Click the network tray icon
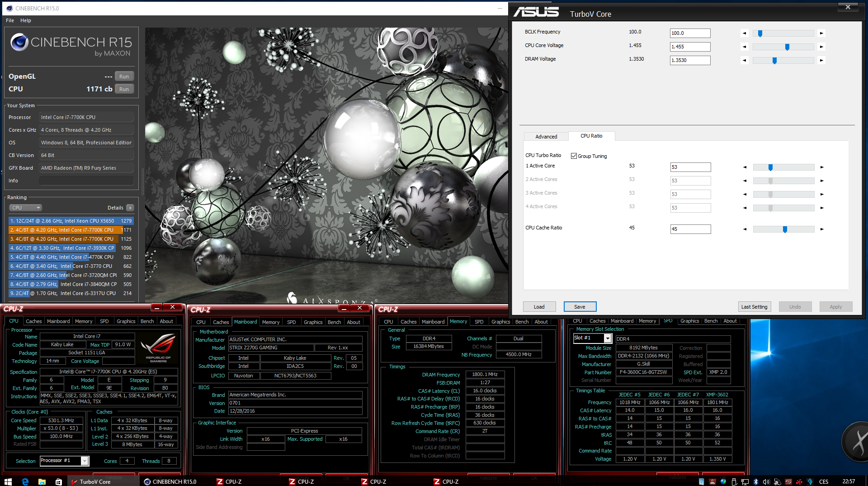Screen dimensions: 868x486 [745, 481]
